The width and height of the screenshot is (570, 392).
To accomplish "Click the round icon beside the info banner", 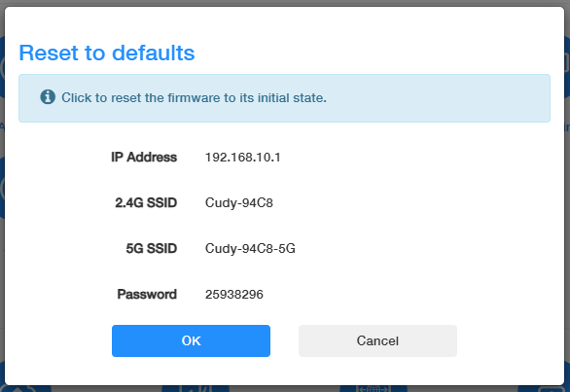I will coord(2,67).
